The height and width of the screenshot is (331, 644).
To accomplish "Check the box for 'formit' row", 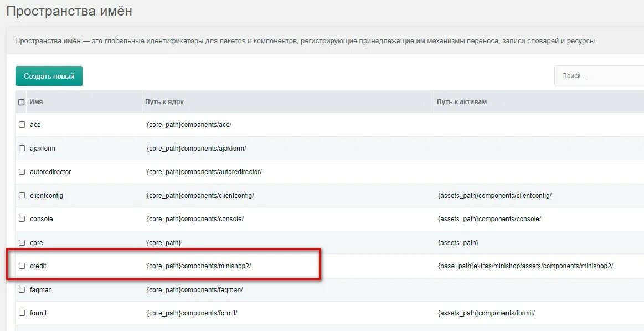I will (22, 313).
